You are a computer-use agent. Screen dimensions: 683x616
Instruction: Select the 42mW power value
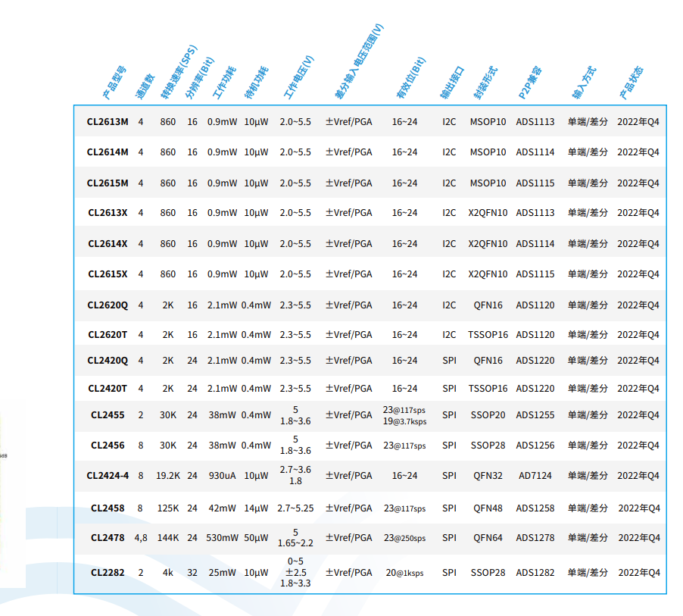(x=222, y=508)
